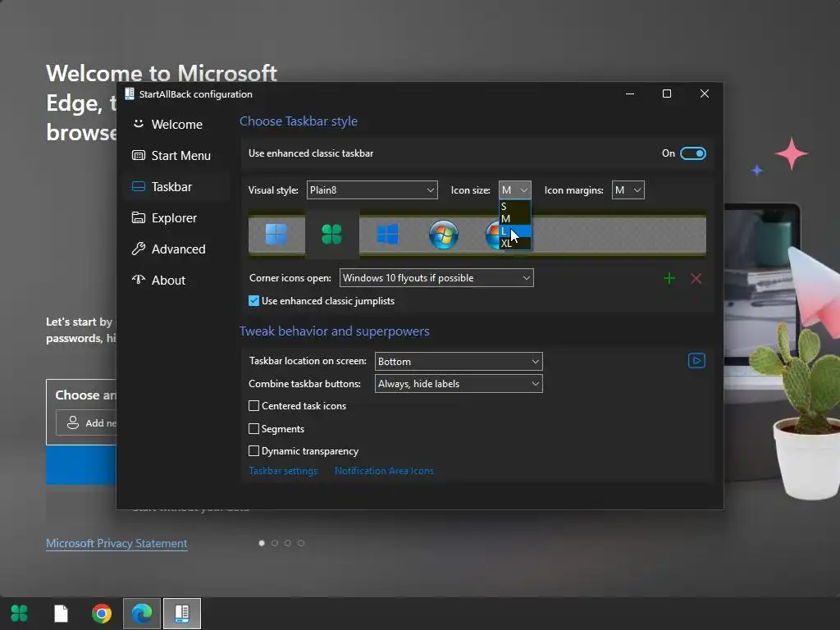This screenshot has width=840, height=630.
Task: Click the green plus add icon
Action: pos(669,279)
